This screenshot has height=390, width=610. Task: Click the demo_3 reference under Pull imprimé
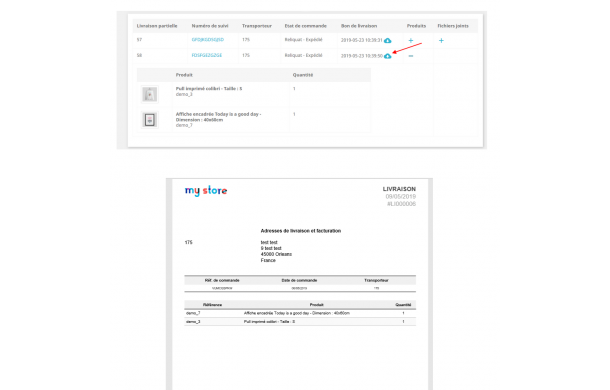[184, 95]
